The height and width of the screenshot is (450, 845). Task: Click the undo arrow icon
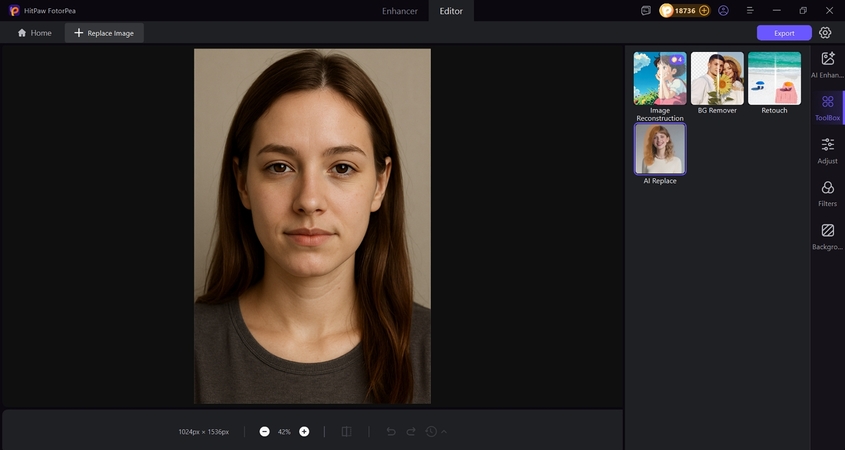pyautogui.click(x=391, y=432)
